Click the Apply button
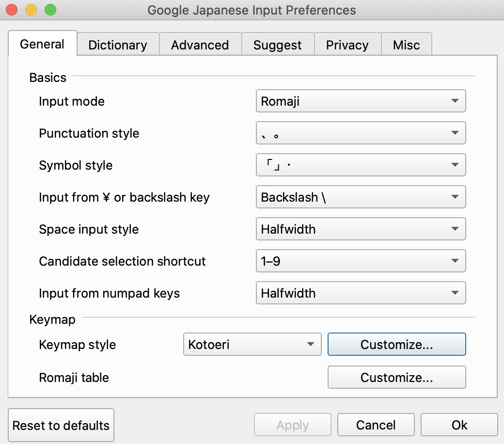504x444 pixels. [x=293, y=425]
